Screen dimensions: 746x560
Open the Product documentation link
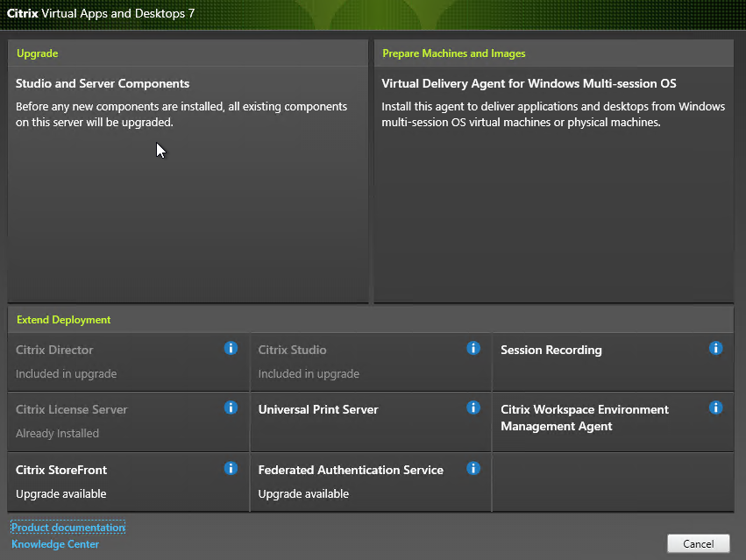pyautogui.click(x=68, y=528)
